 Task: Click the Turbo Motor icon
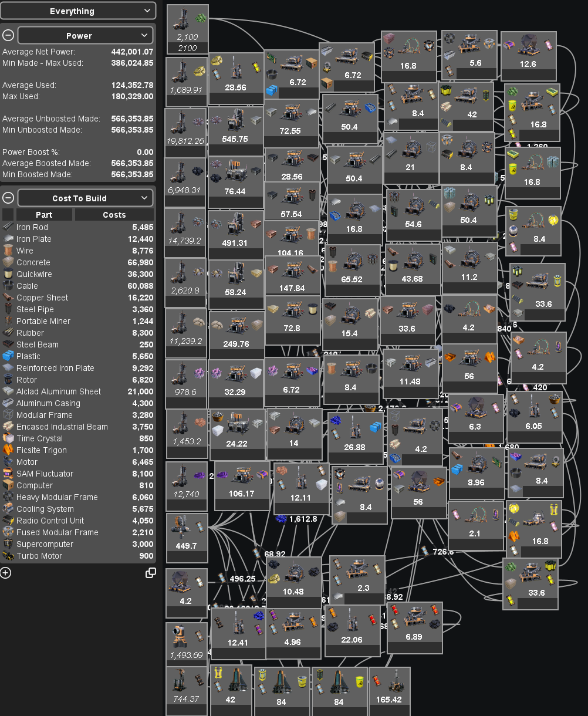tap(8, 556)
